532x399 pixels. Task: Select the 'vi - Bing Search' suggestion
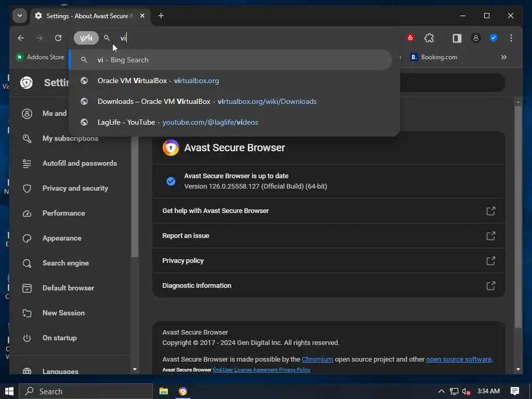click(231, 60)
